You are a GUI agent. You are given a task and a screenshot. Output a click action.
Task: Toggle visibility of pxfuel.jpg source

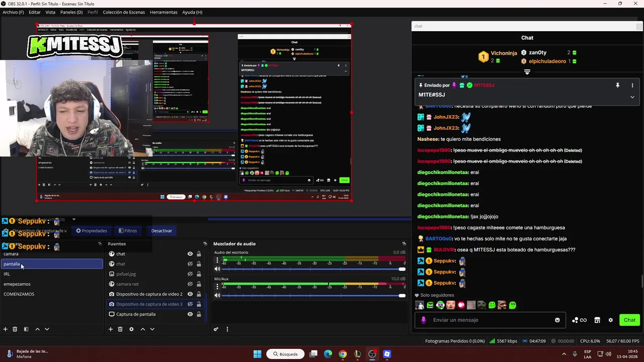pos(190,274)
